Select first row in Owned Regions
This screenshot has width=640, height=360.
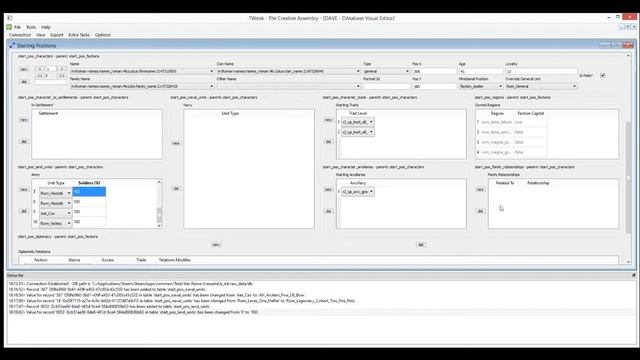(512, 122)
